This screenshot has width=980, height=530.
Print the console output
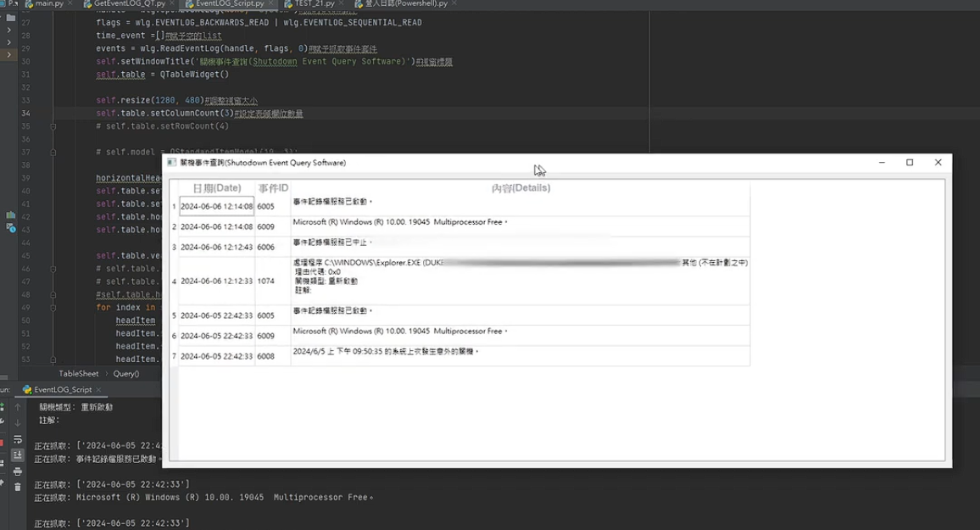(18, 471)
